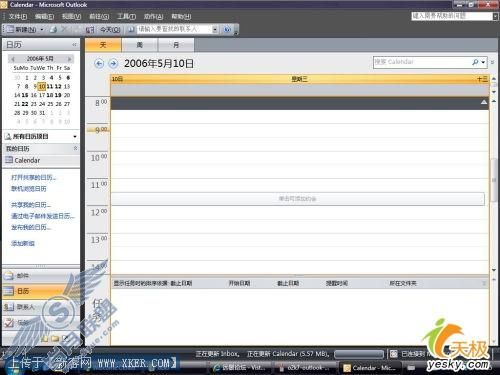
Task: Open the Mail (邮件) pane in the navigation bar
Action: [41, 276]
